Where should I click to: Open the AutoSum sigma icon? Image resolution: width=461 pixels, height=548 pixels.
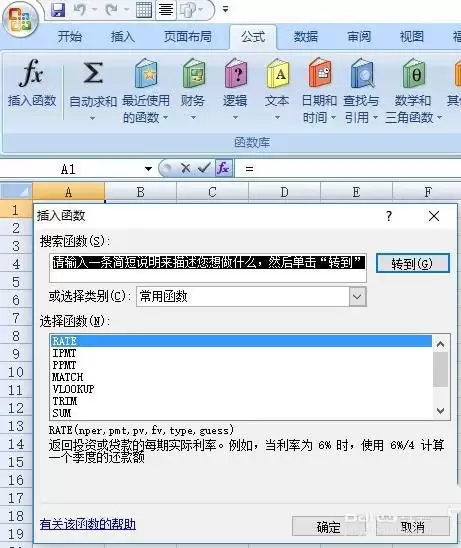93,73
